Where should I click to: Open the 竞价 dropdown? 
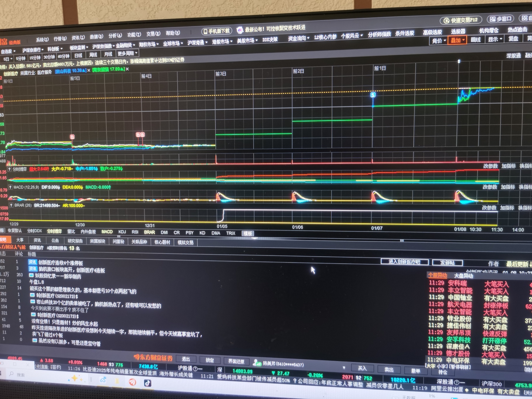pyautogui.click(x=439, y=41)
